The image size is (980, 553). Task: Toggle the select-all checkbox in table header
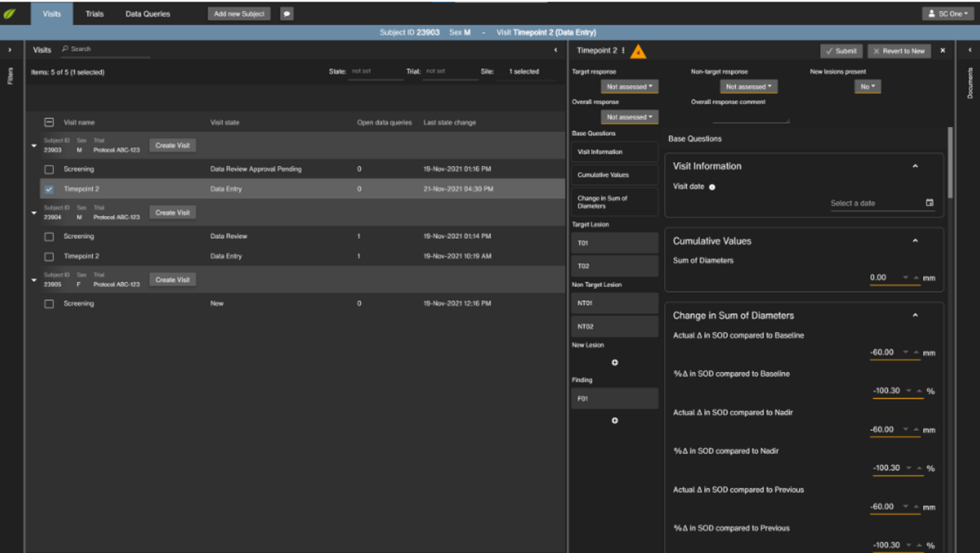[49, 122]
